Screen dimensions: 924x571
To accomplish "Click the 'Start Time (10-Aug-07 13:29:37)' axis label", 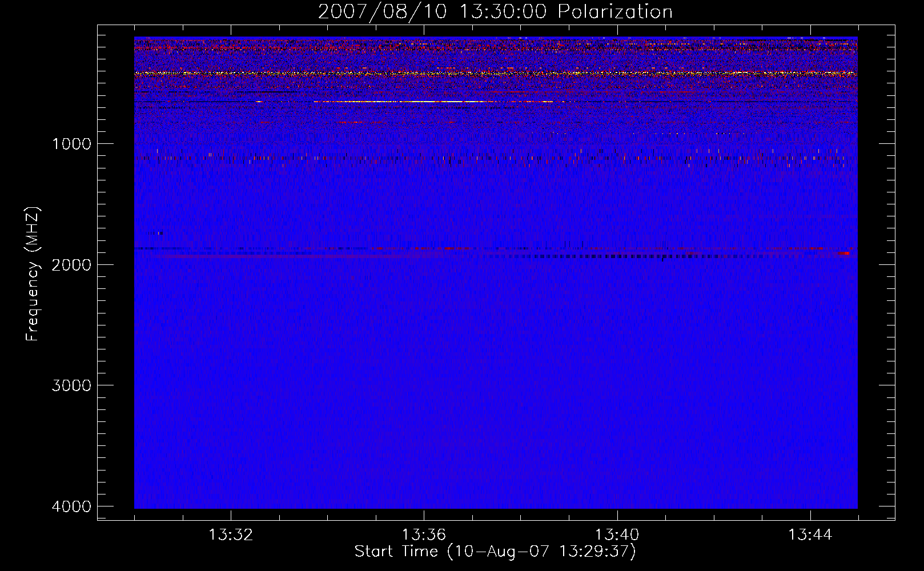I will [x=495, y=552].
